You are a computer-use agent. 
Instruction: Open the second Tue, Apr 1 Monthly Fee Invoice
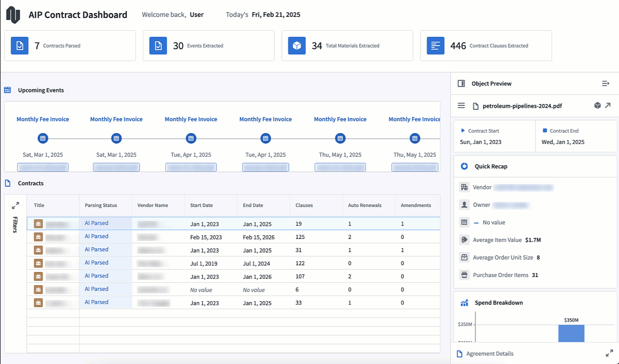pos(266,119)
